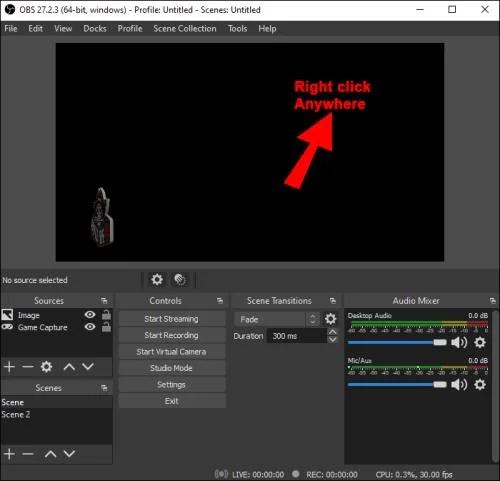Click the Studio Mode button
This screenshot has width=500, height=481.
coord(172,368)
